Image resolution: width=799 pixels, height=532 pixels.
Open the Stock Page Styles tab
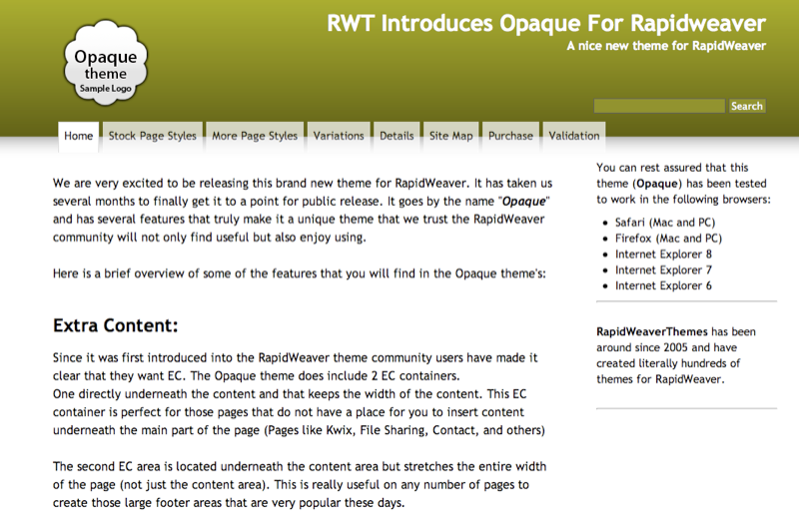[x=153, y=136]
